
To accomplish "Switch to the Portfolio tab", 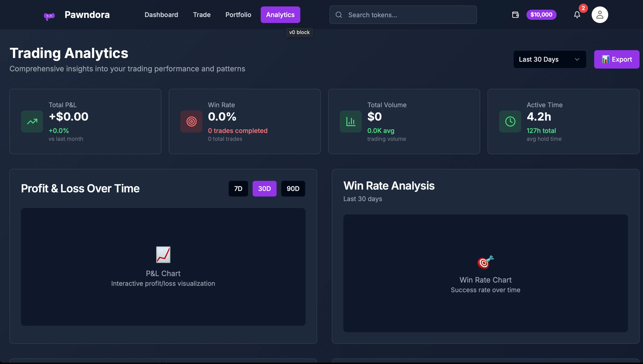I will point(238,14).
